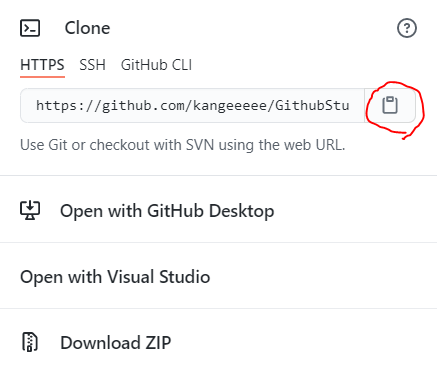Click the GitHub Desktop monitor download icon
Image resolution: width=438 pixels, height=367 pixels.
coord(30,210)
